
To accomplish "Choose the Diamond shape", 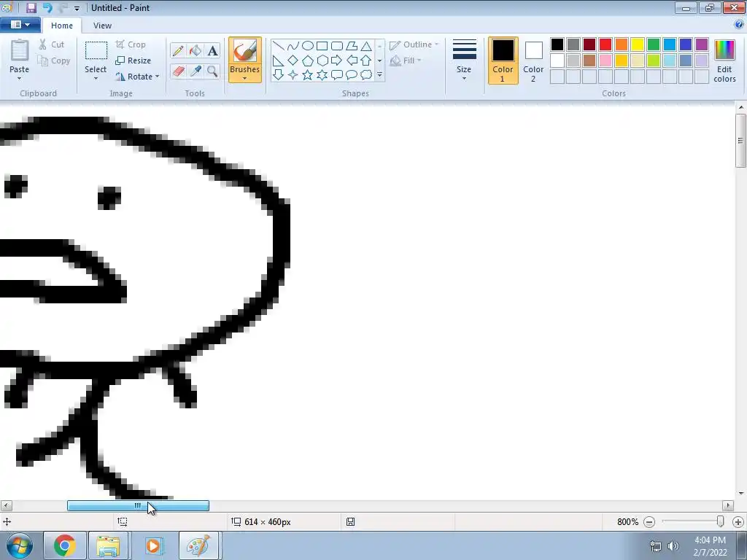I will click(x=293, y=61).
